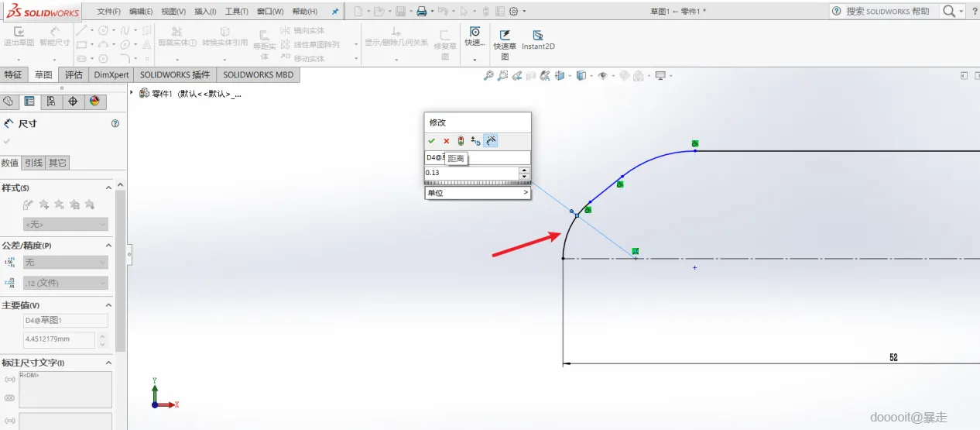Click the help icon in 尺寸 panel
Screen dimensions: 980x430
(115, 123)
